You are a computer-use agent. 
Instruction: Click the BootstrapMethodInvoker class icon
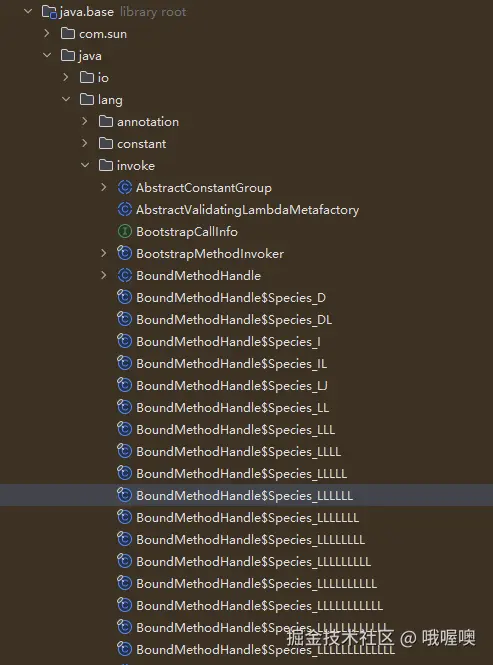point(124,253)
